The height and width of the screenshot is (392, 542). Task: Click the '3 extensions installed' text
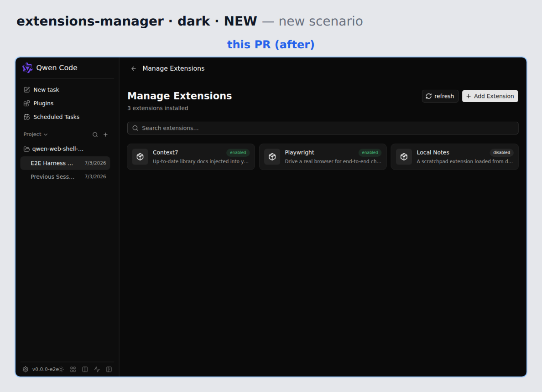[x=158, y=108]
